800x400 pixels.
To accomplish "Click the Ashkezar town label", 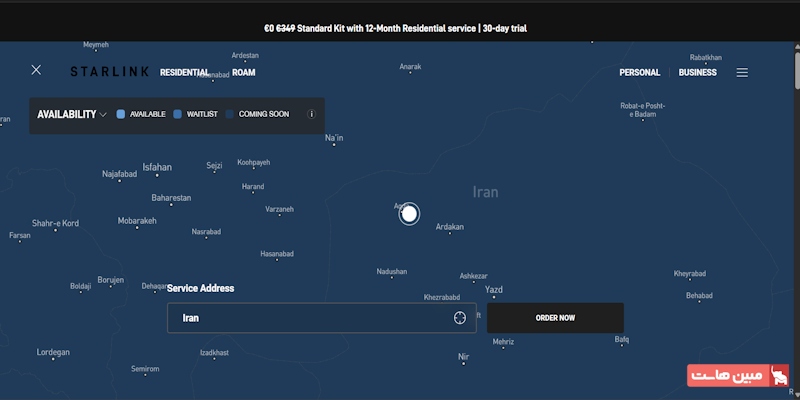I will 473,276.
